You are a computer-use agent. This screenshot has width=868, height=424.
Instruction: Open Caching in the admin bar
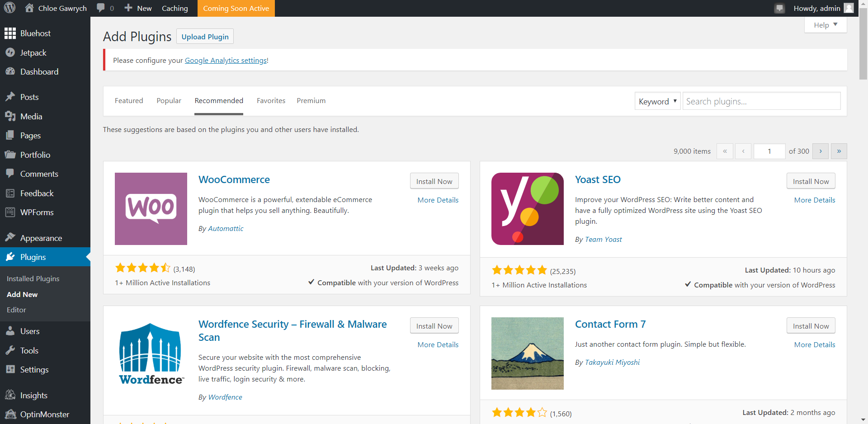(175, 8)
